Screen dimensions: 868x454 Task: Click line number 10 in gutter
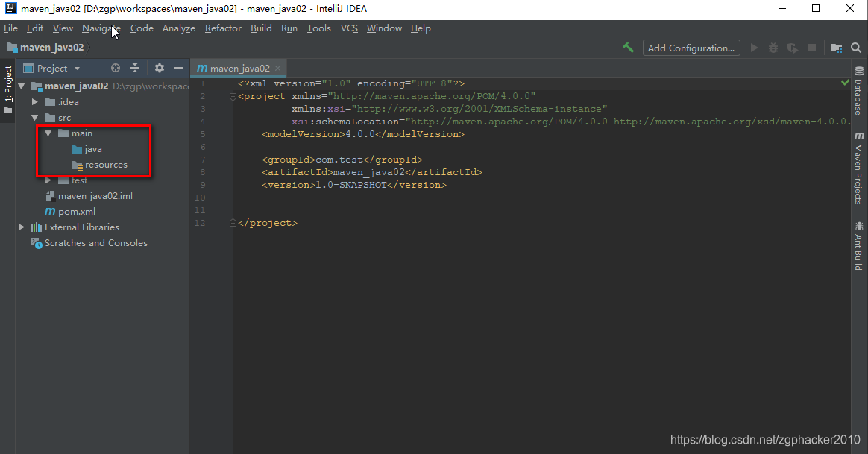tap(200, 198)
